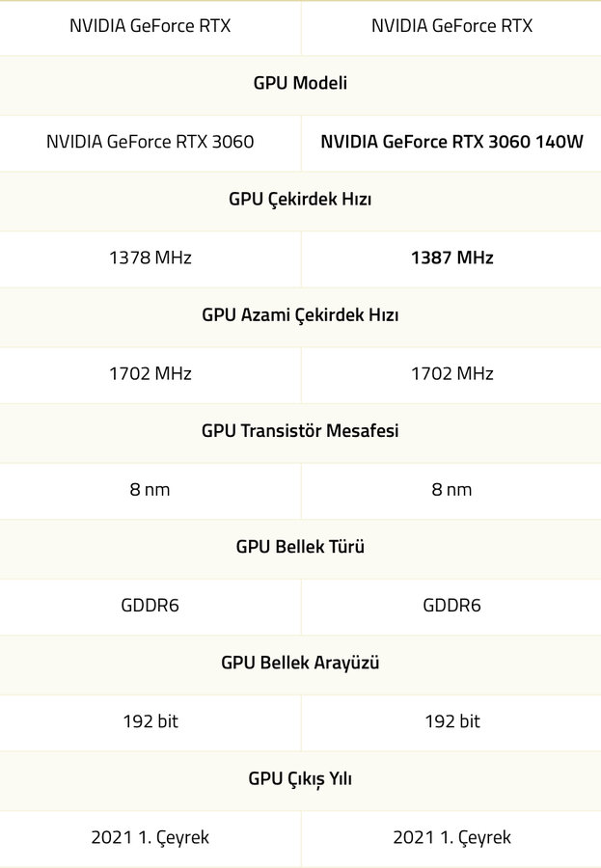Click the GPU Bellek Türü header
This screenshot has width=601, height=868.
(x=300, y=547)
